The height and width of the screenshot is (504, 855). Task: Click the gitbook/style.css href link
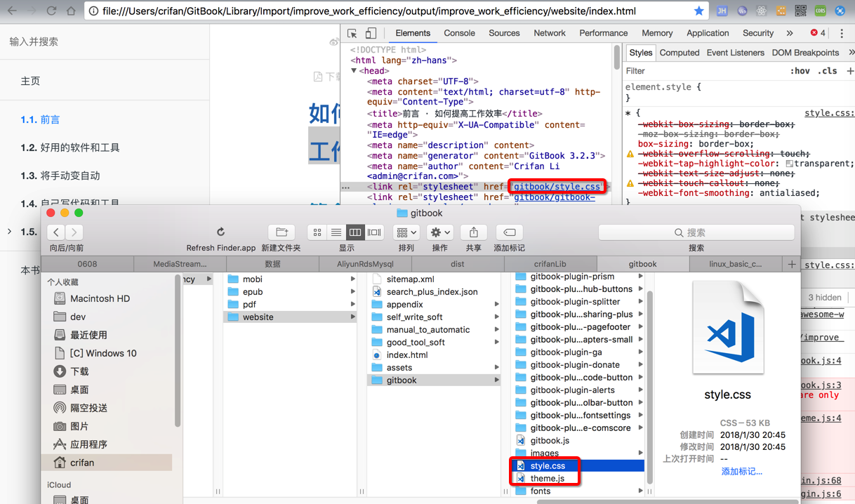coord(557,187)
